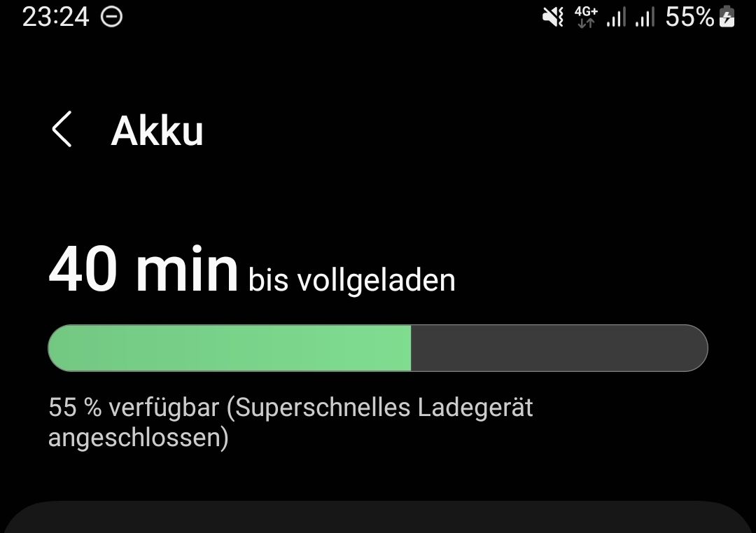756x533 pixels.
Task: Tap the Do Not Disturb status icon
Action: point(111,17)
